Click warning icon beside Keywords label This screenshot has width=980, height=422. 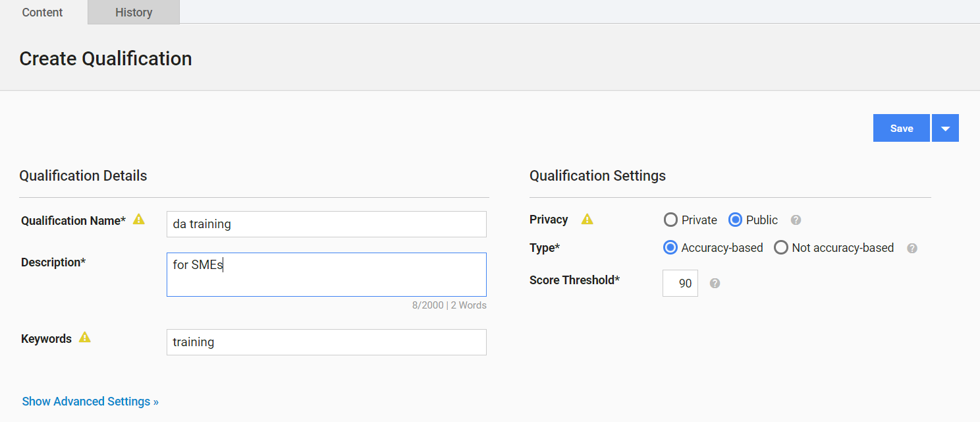[x=84, y=338]
